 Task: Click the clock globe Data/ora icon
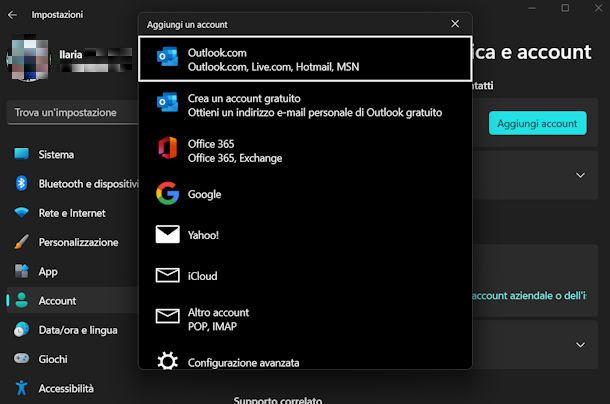click(21, 329)
